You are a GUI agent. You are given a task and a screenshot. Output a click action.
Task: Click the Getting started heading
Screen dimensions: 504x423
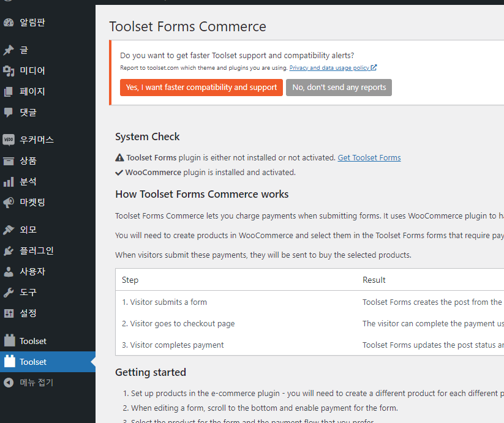151,372
